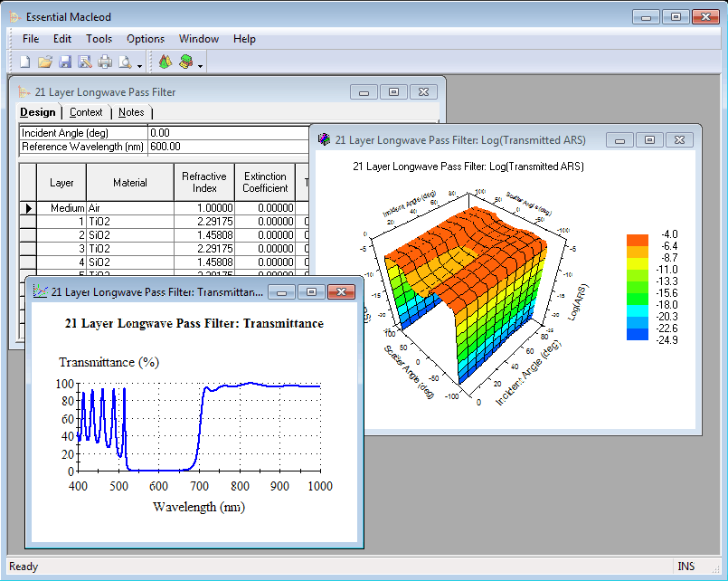Image resolution: width=728 pixels, height=581 pixels.
Task: Select the Medium row selector arrow
Action: click(28, 208)
